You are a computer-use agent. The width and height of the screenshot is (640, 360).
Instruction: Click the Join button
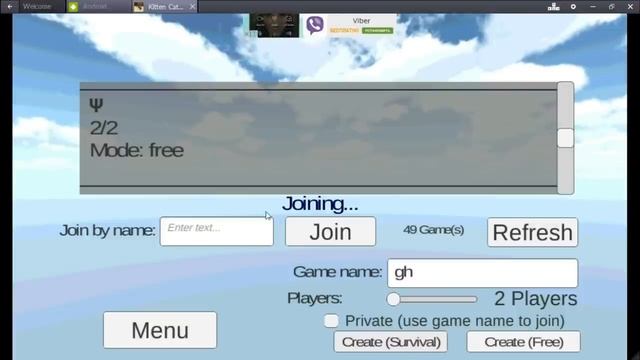(330, 231)
